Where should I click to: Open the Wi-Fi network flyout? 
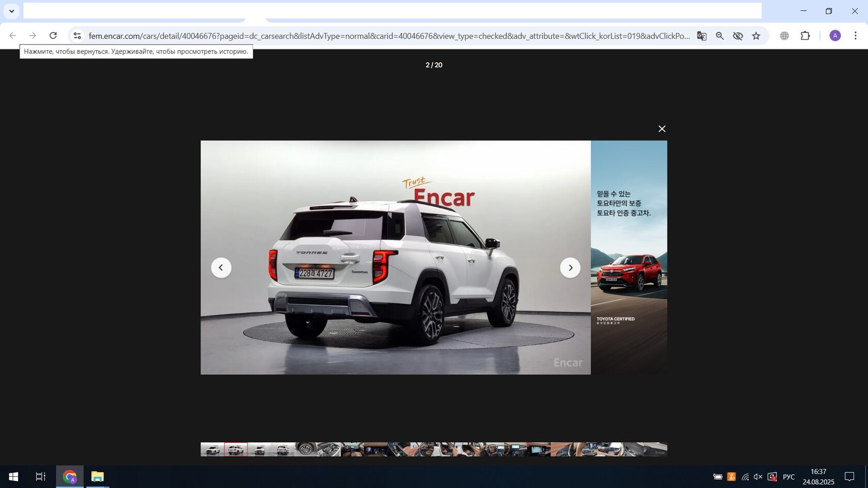pyautogui.click(x=745, y=477)
